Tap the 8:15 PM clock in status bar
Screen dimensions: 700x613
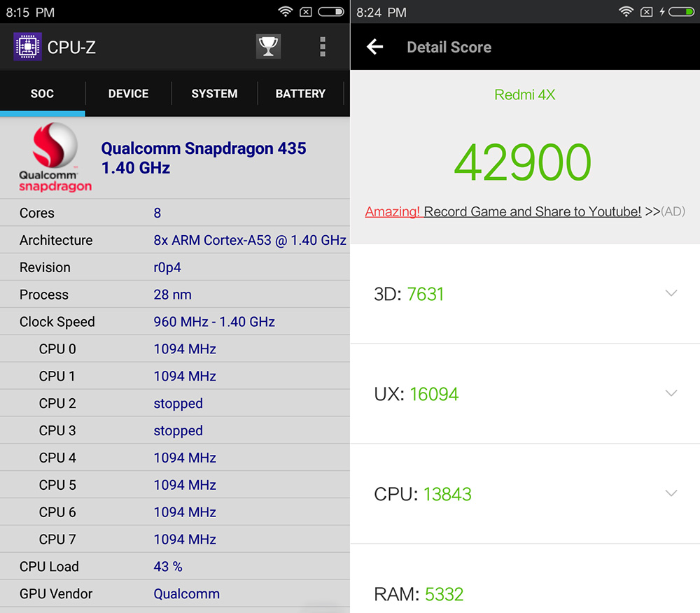[x=30, y=12]
